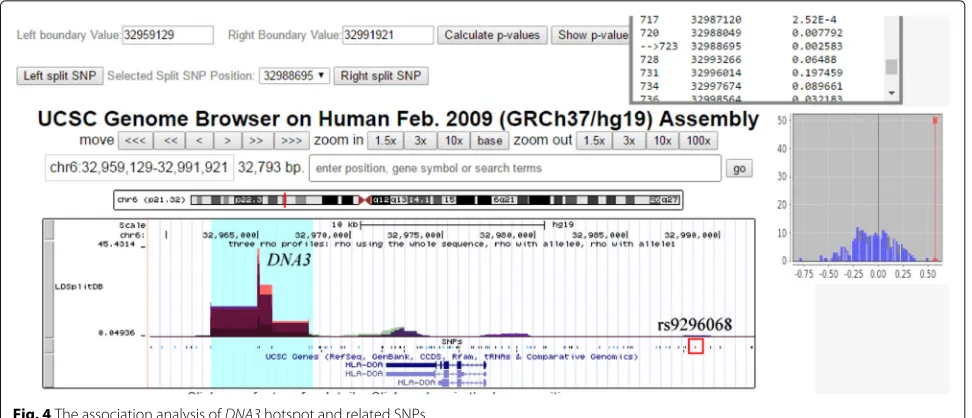Zoom in to base level
The width and height of the screenshot is (972, 418).
click(x=489, y=141)
